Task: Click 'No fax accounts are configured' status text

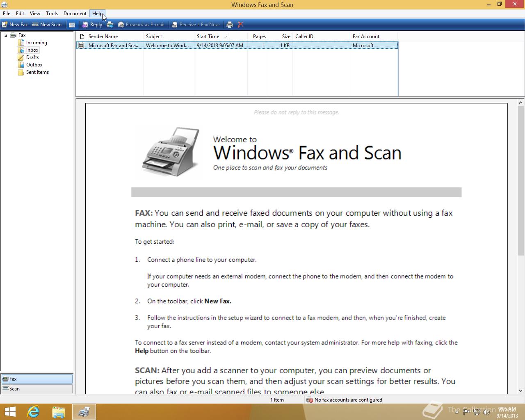Action: point(348,400)
